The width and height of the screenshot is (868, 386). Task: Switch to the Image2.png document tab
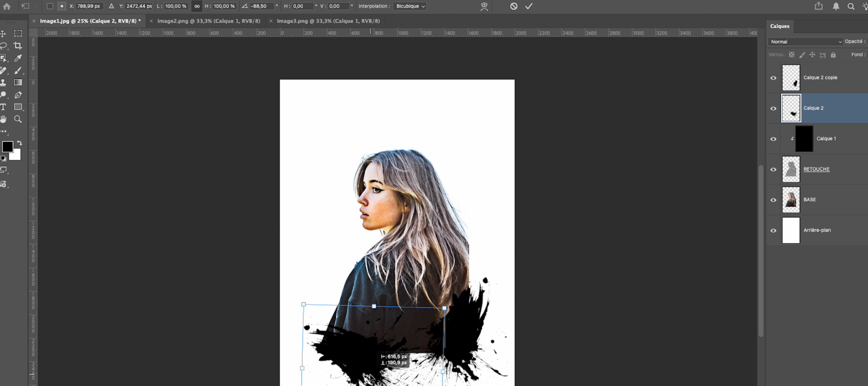point(209,21)
